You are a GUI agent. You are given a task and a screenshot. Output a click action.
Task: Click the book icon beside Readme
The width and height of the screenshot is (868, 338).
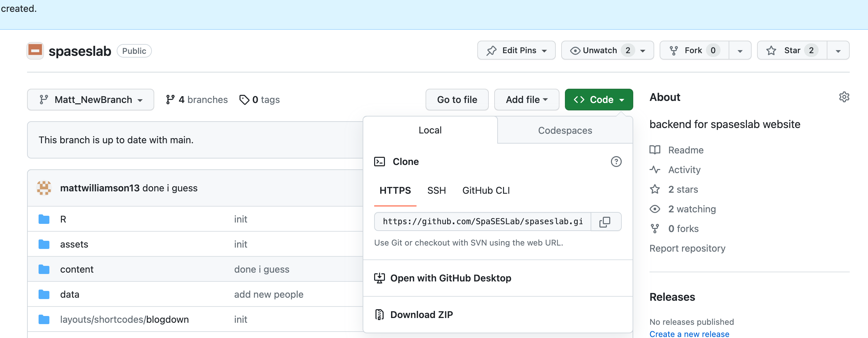click(x=655, y=150)
